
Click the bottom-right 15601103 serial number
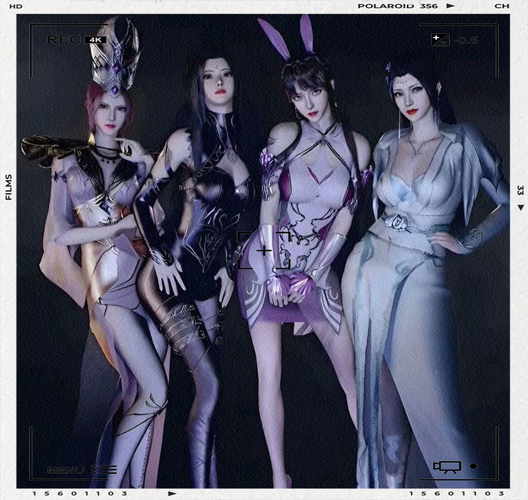(457, 494)
